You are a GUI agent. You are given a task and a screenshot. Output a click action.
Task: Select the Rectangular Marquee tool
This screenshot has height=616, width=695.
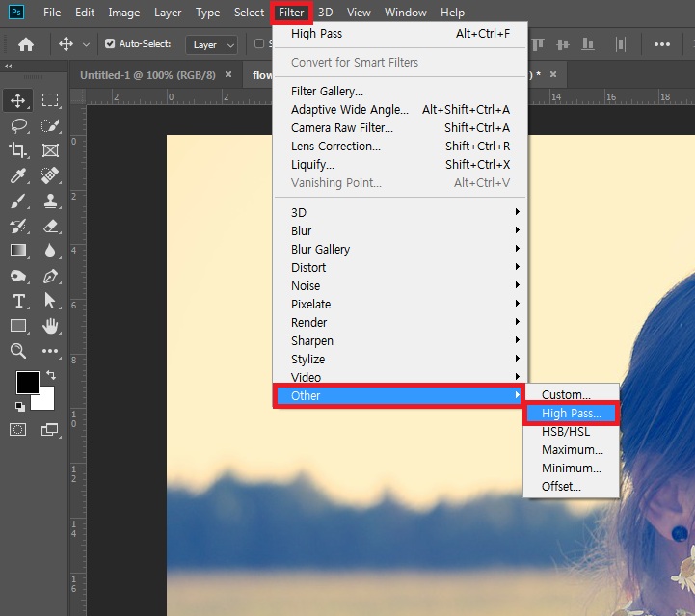coord(50,100)
